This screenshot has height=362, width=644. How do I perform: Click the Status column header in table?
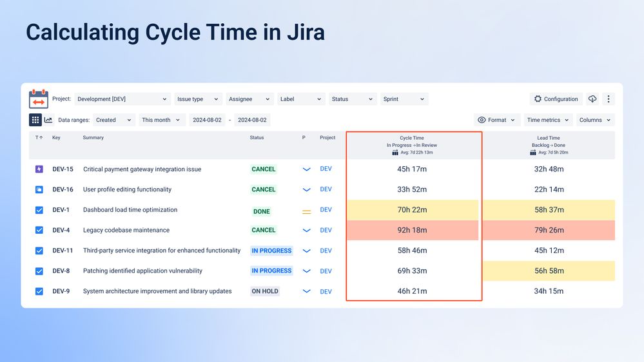[x=257, y=137]
